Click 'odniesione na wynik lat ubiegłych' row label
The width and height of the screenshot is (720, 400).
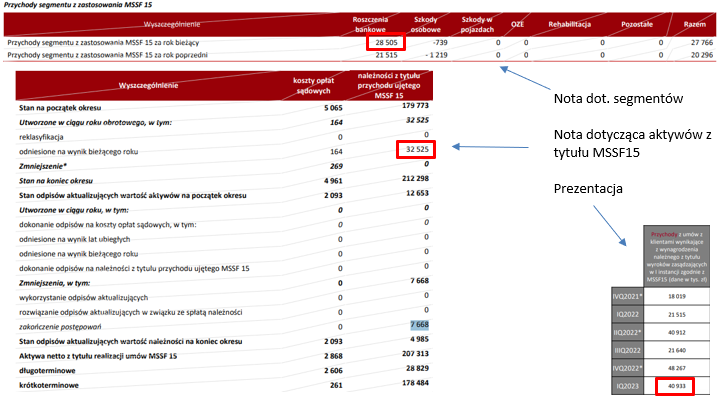tap(75, 239)
